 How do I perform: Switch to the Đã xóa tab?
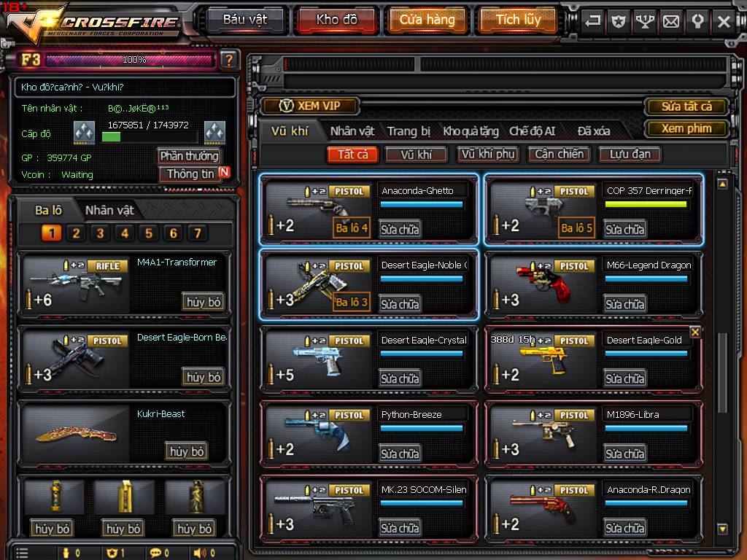click(594, 131)
